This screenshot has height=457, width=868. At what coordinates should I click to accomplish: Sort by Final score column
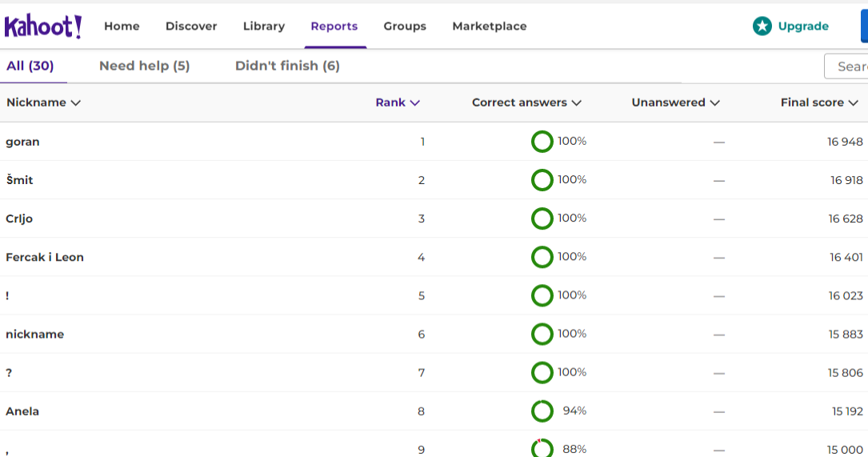point(819,102)
